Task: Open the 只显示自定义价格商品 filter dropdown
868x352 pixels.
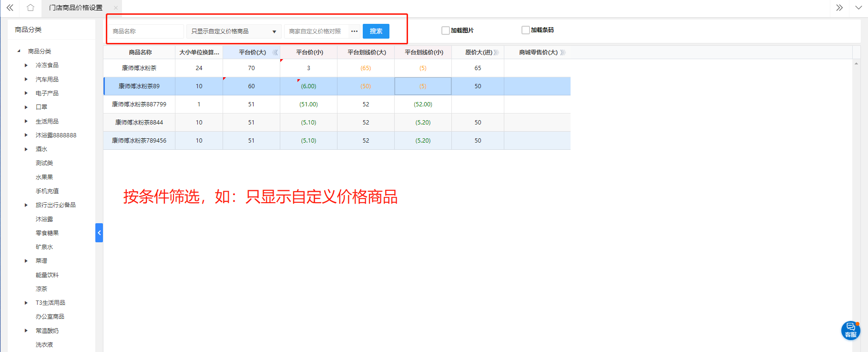Action: click(234, 31)
